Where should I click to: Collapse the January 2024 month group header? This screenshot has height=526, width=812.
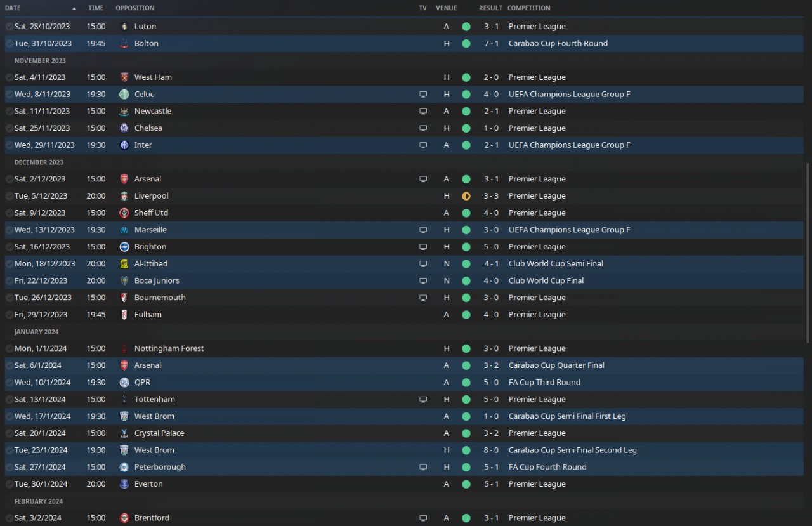pyautogui.click(x=37, y=332)
